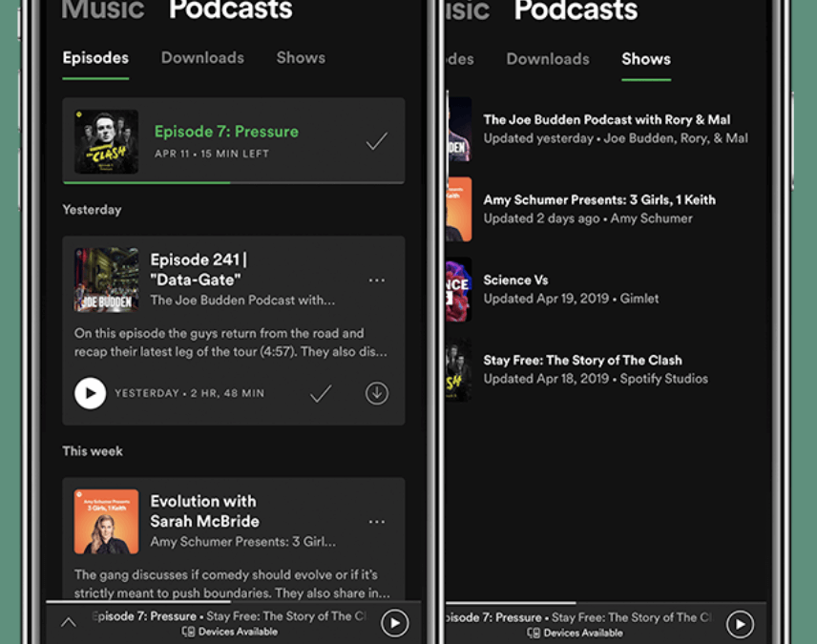Screen dimensions: 817x644
Task: Expand now playing bar with up chevron
Action: 69,622
